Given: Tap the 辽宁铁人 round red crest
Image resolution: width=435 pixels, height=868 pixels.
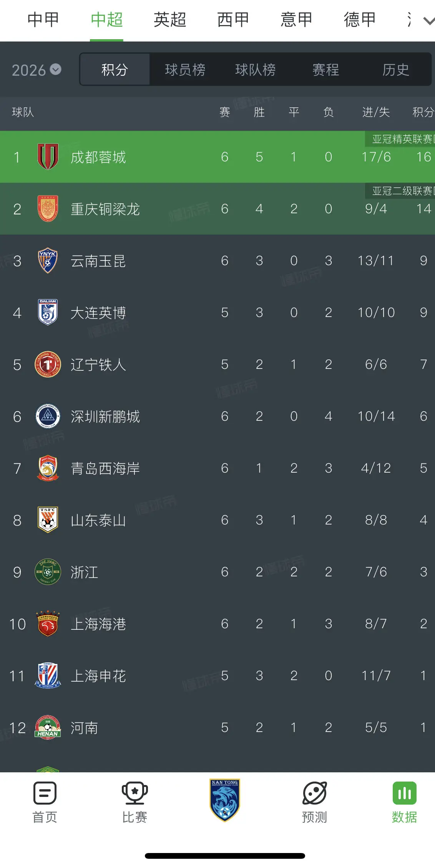Looking at the screenshot, I should coord(48,364).
